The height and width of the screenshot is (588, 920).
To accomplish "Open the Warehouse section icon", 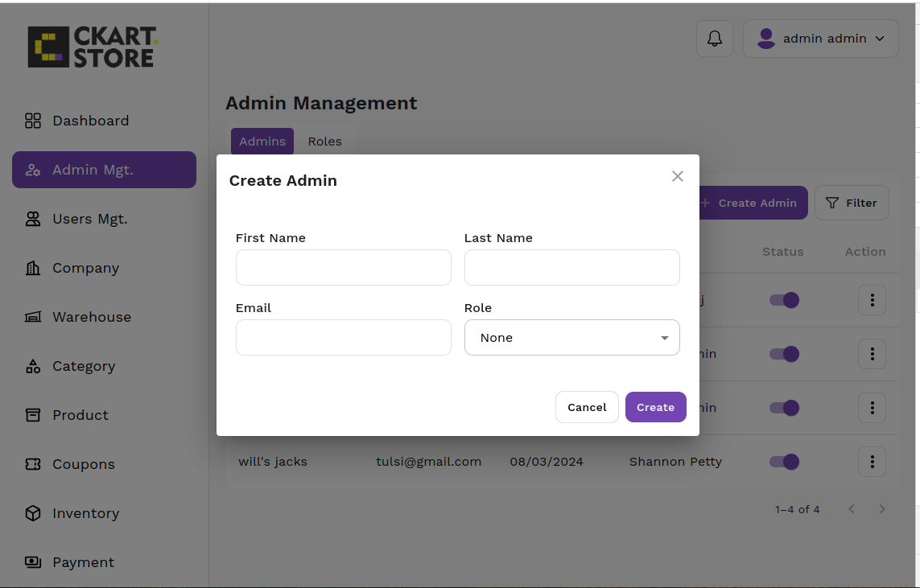I will point(33,317).
